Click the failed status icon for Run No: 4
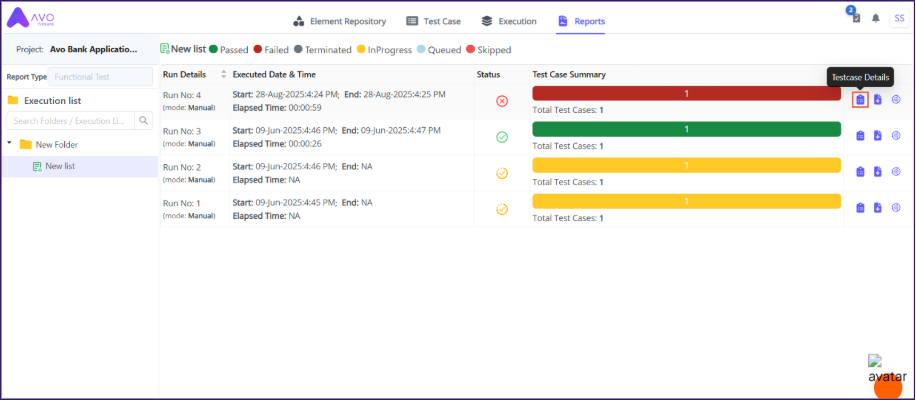Screen dimensions: 916x400 pos(502,101)
